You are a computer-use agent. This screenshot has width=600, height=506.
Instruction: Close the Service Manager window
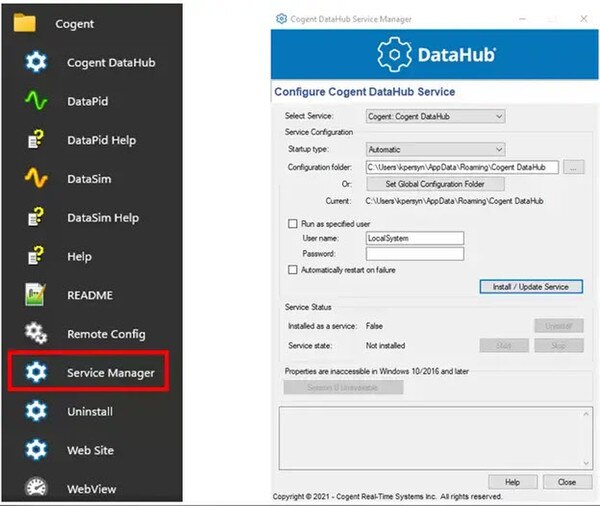584,18
